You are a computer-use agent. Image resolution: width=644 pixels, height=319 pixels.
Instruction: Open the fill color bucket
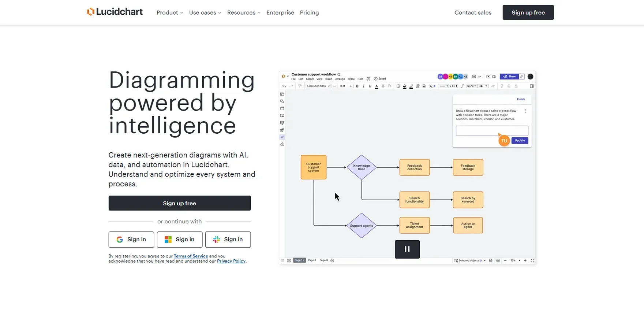click(x=404, y=86)
